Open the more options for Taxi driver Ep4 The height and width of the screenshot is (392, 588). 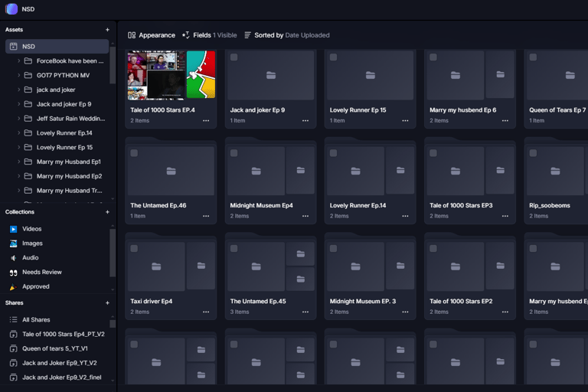(x=206, y=312)
